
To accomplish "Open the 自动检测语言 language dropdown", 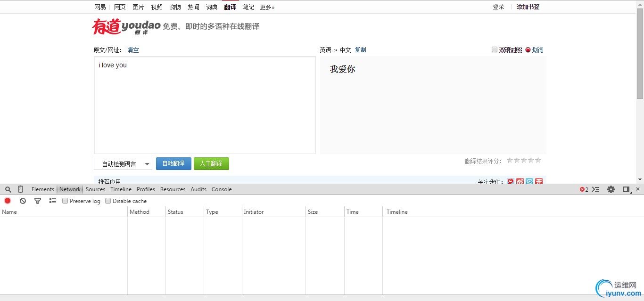I will pos(123,164).
